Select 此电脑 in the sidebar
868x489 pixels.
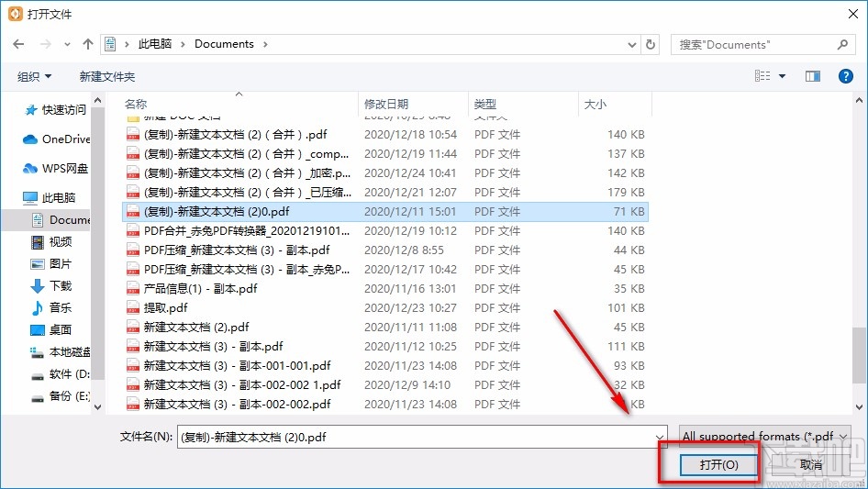pos(50,197)
